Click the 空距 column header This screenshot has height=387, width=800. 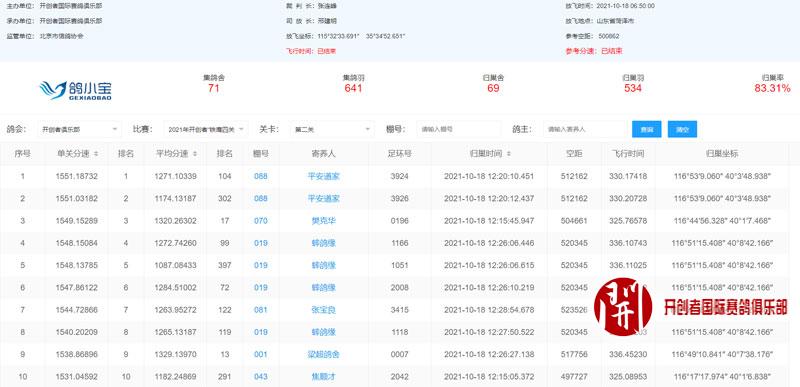point(574,153)
